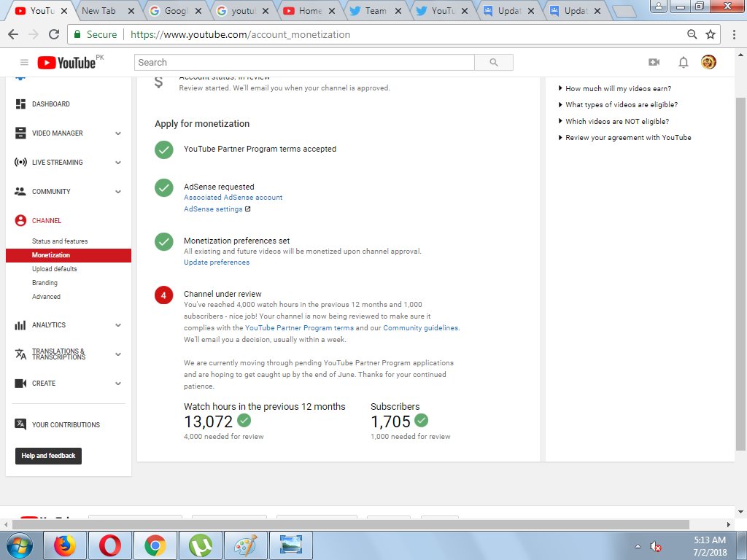Click the zoom magnifier in address bar
Image resolution: width=747 pixels, height=560 pixels.
(x=692, y=34)
